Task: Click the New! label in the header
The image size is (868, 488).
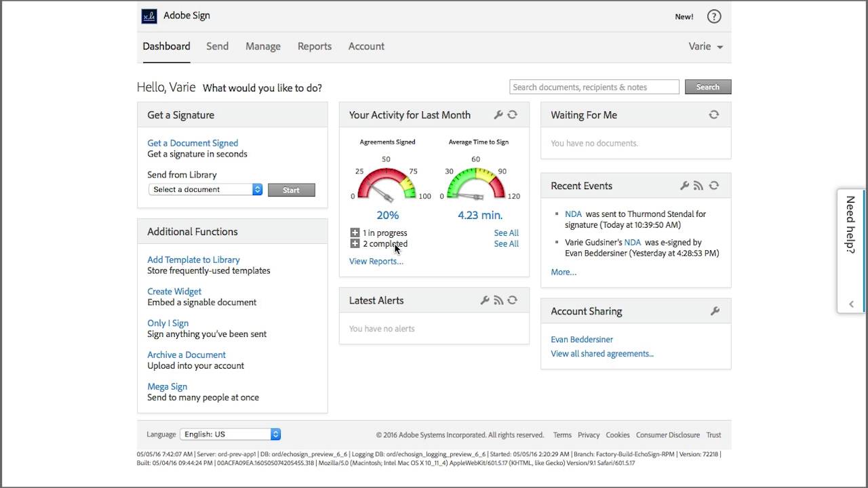Action: click(684, 17)
